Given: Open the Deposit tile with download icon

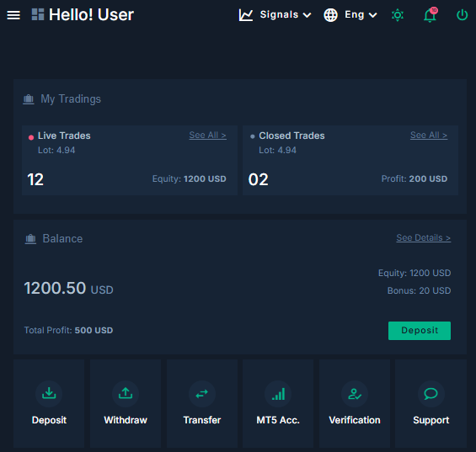Looking at the screenshot, I should (49, 394).
